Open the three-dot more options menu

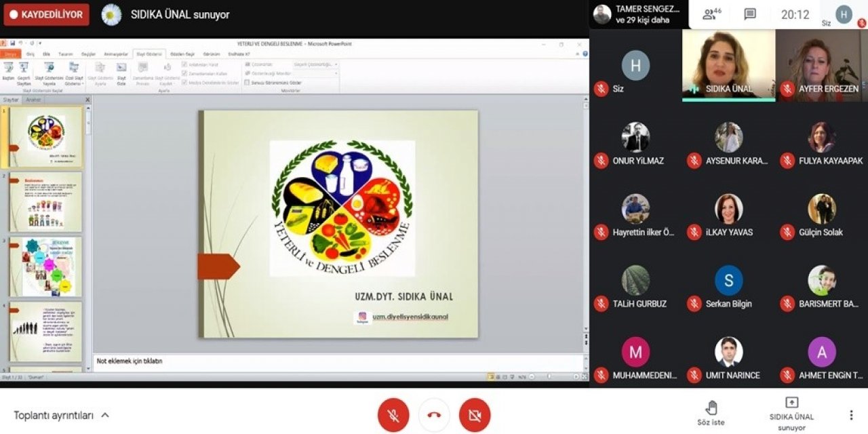coord(851,415)
